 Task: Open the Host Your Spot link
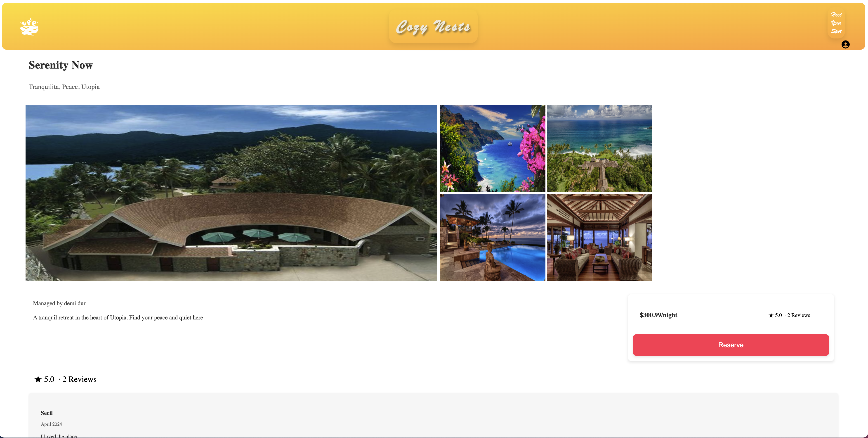(836, 23)
